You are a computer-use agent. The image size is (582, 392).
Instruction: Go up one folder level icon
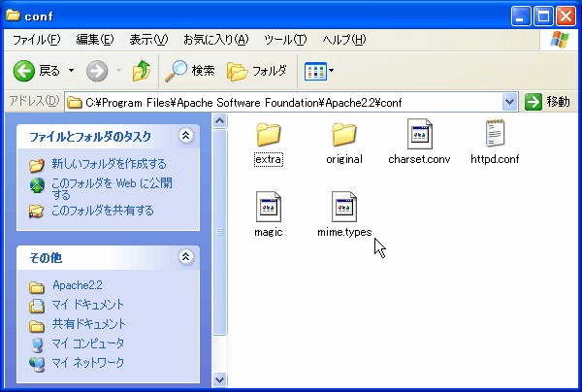142,71
